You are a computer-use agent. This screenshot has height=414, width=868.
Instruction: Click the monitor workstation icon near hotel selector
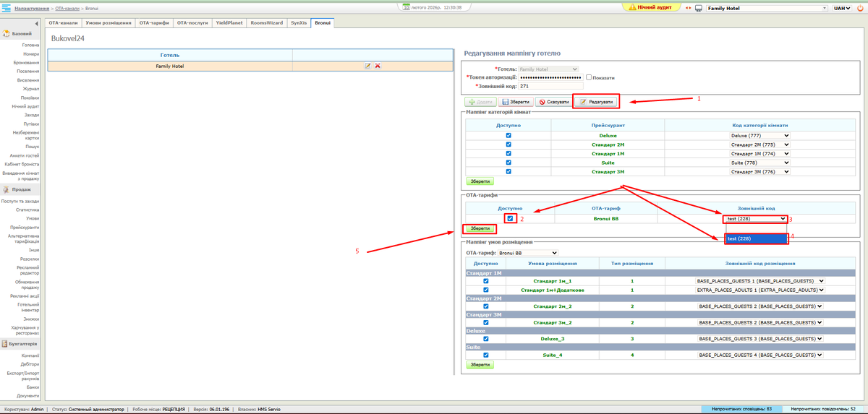click(x=699, y=8)
